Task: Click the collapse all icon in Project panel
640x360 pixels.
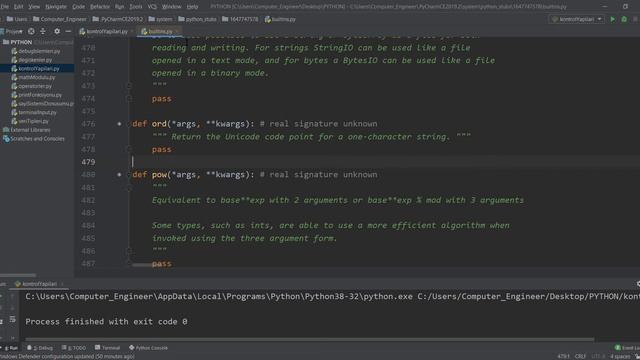Action: tap(43, 31)
